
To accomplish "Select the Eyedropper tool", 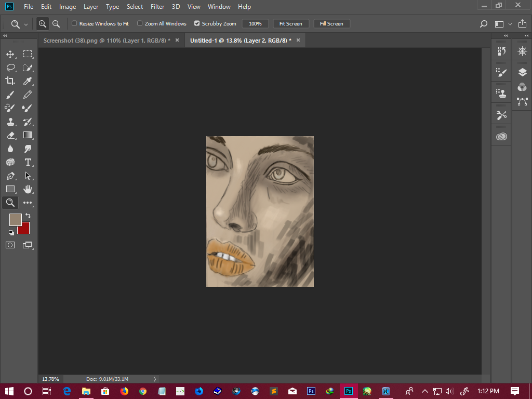I will coord(28,81).
